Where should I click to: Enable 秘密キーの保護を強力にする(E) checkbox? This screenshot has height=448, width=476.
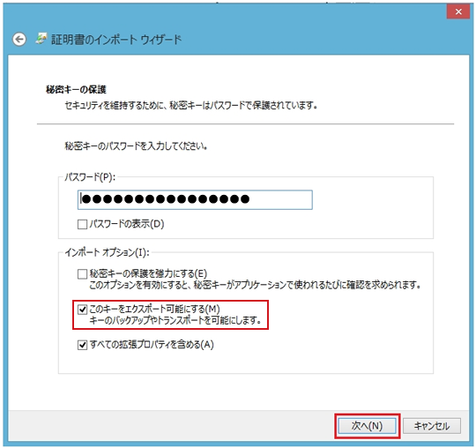coord(82,274)
